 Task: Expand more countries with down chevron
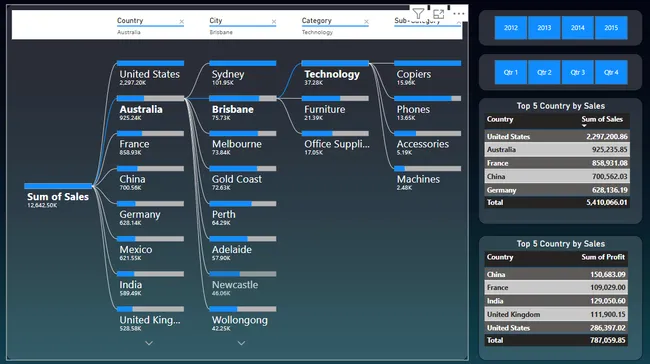[x=149, y=343]
